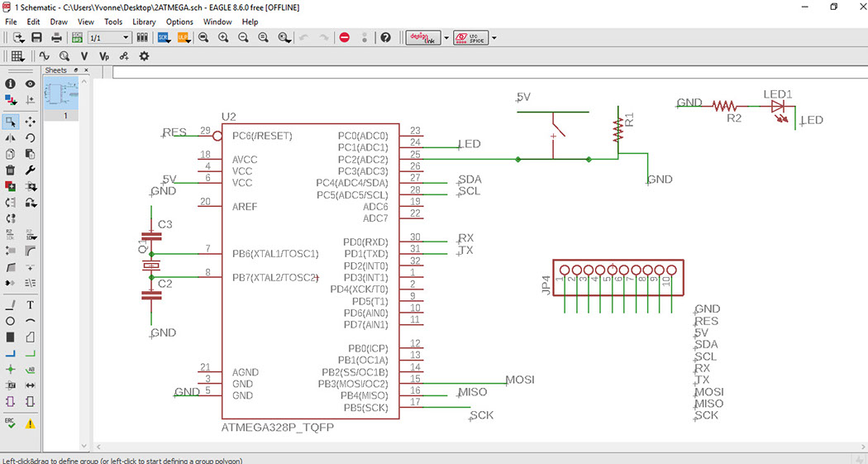Select the Name tool R2 10k
Image resolution: width=868 pixels, height=464 pixels.
coord(10,235)
